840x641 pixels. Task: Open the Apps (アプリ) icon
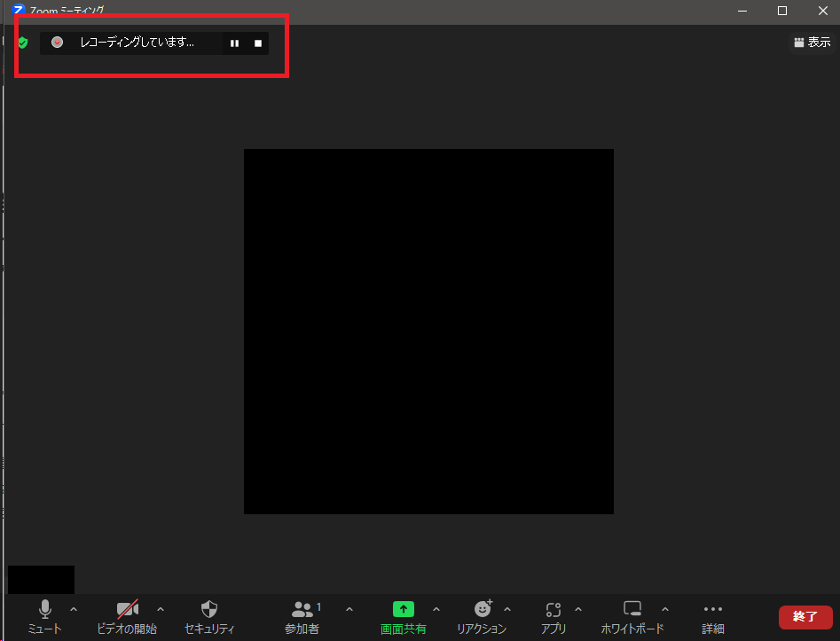[553, 610]
